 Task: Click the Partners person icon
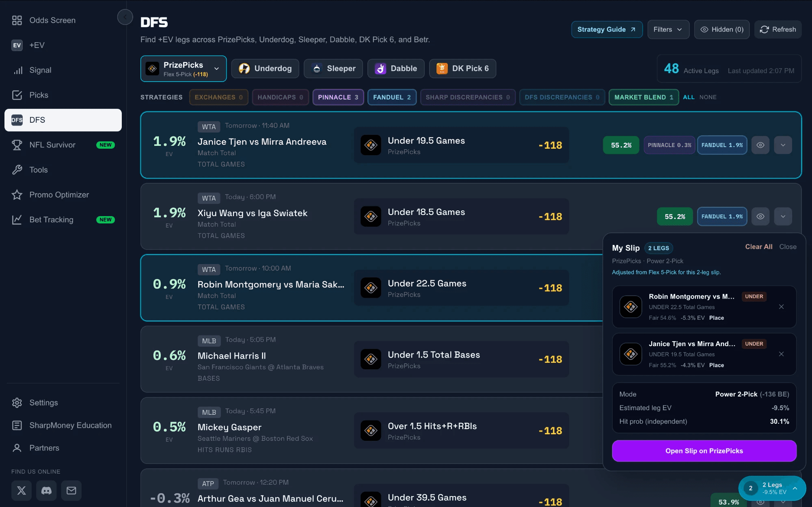17,448
